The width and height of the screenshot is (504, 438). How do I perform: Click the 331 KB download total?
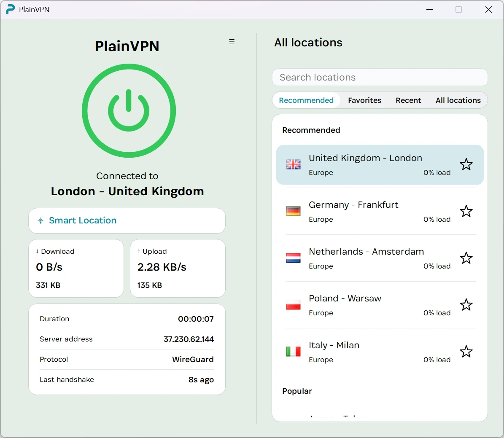click(x=48, y=285)
